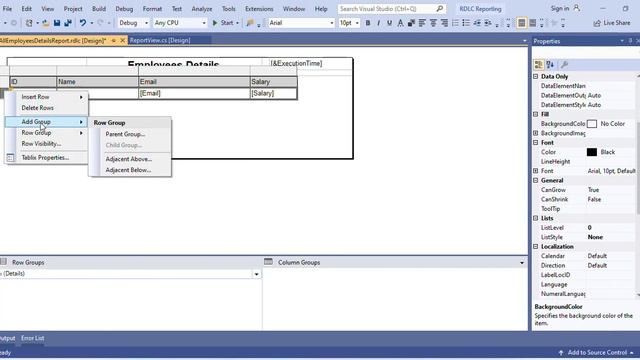Close the AllEmployeesDetailsReport.rdlc tab
Image resolution: width=640 pixels, height=360 pixels.
point(122,40)
